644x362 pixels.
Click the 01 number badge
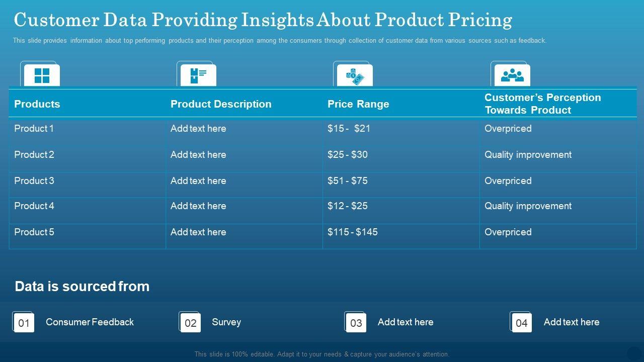click(x=24, y=323)
